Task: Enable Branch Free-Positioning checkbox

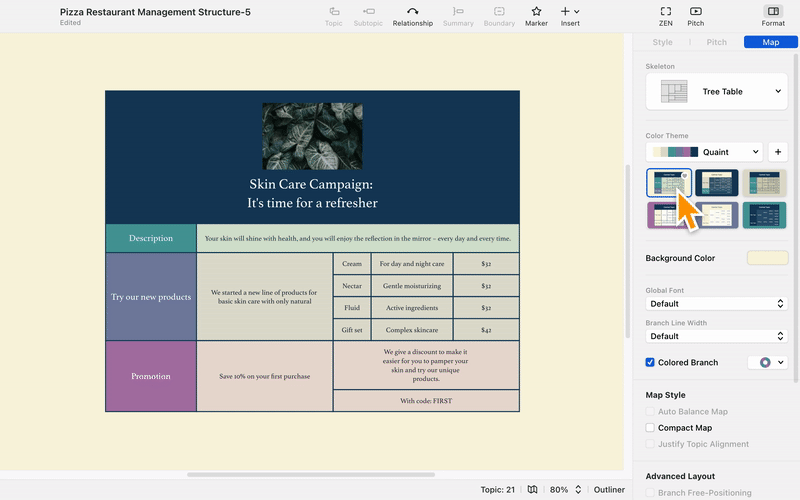Action: pyautogui.click(x=650, y=492)
